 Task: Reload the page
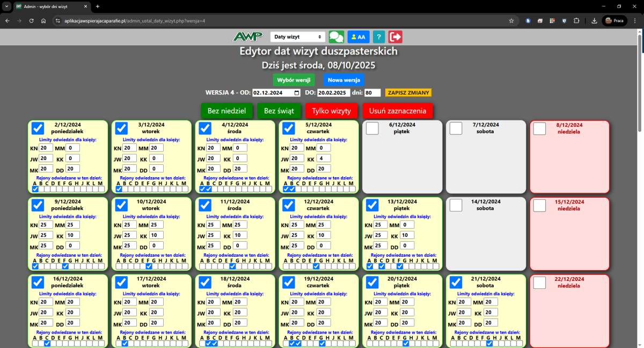(32, 20)
